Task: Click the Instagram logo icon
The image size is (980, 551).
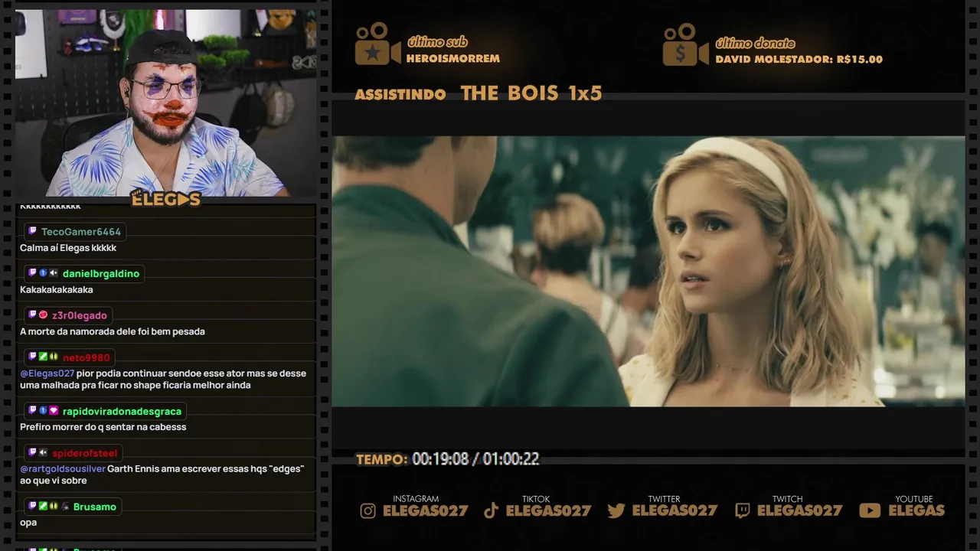Action: [368, 511]
